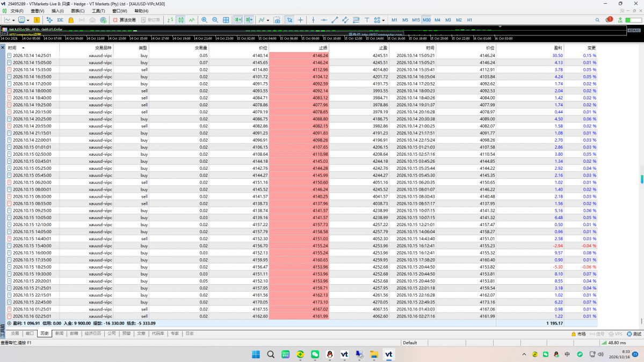This screenshot has height=362, width=644.
Task: Draw a trendline on the chart
Action: click(x=335, y=20)
